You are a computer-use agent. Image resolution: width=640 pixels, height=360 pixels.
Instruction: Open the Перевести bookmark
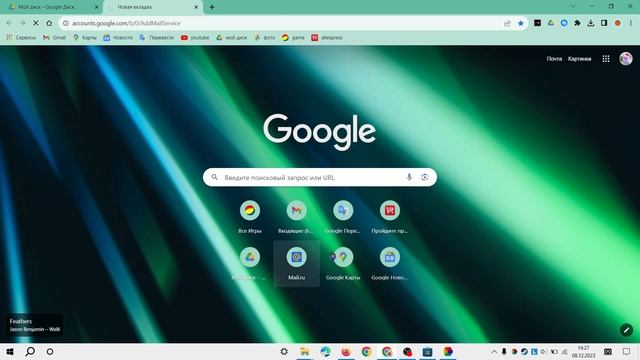pos(156,38)
